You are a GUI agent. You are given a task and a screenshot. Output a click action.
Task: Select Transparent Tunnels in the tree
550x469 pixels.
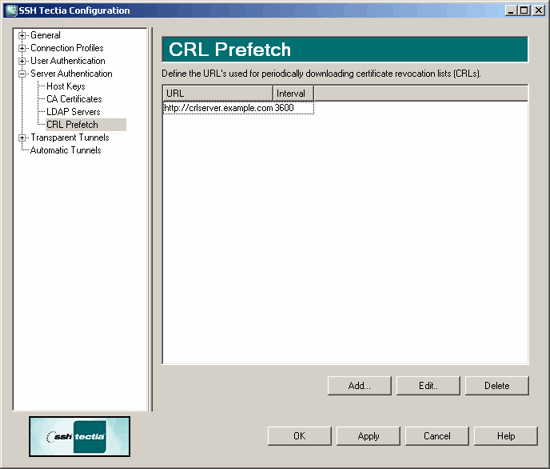(70, 138)
